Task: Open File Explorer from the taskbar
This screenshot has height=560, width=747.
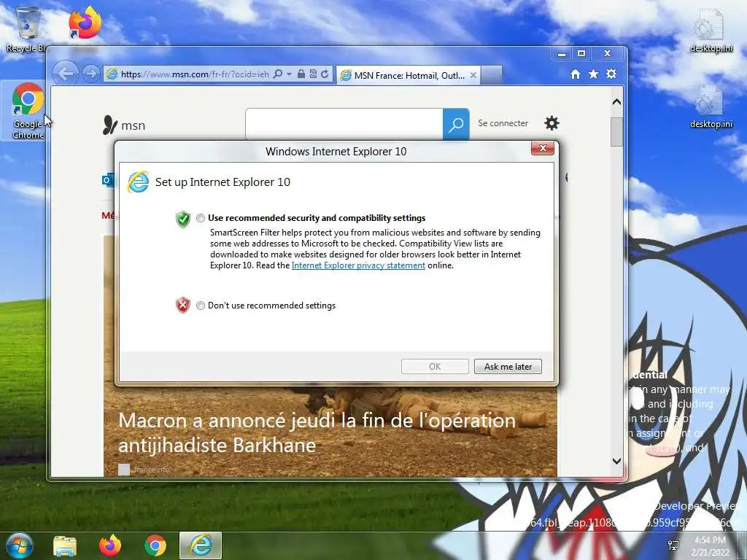Action: [65, 545]
